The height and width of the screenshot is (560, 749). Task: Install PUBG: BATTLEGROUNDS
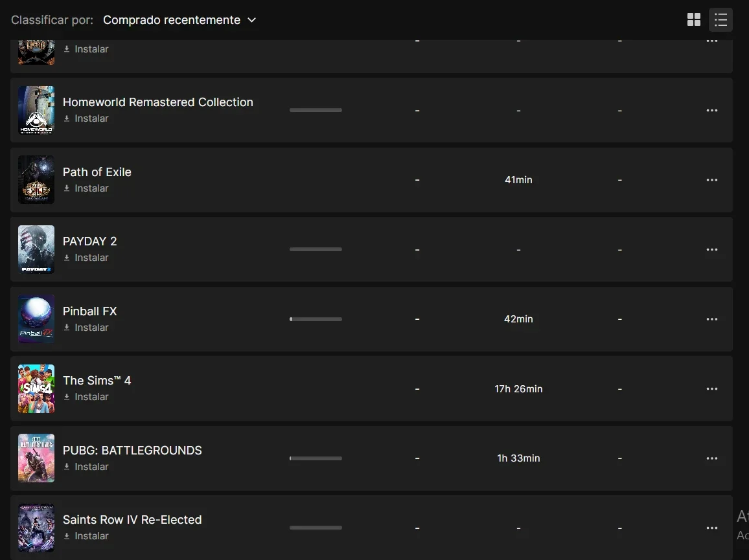point(86,466)
